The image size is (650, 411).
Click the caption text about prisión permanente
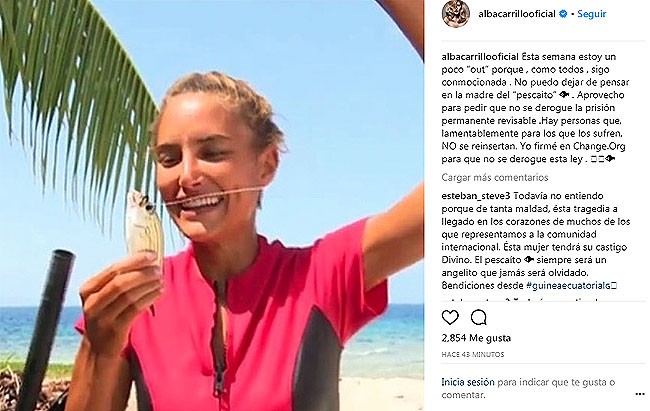point(535,108)
